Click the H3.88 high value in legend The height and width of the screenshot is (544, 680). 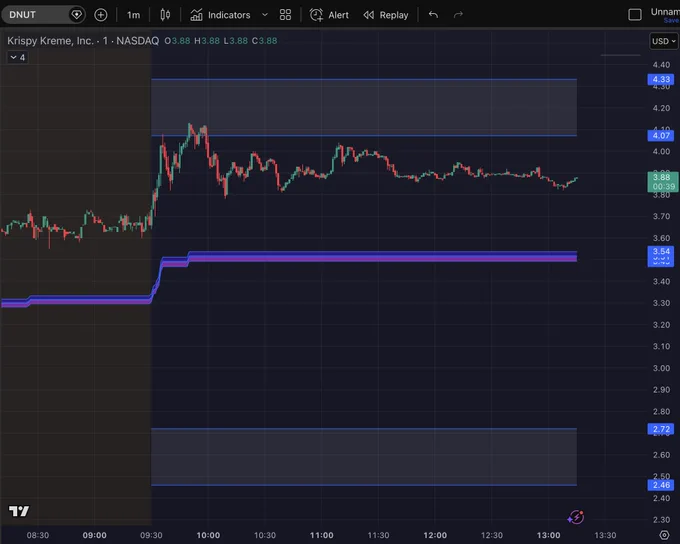(207, 41)
